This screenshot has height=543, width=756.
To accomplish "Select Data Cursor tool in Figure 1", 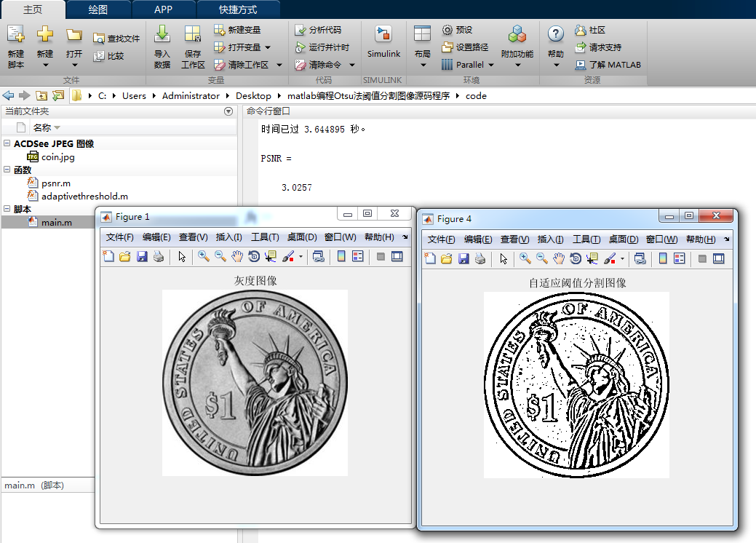I will point(271,256).
